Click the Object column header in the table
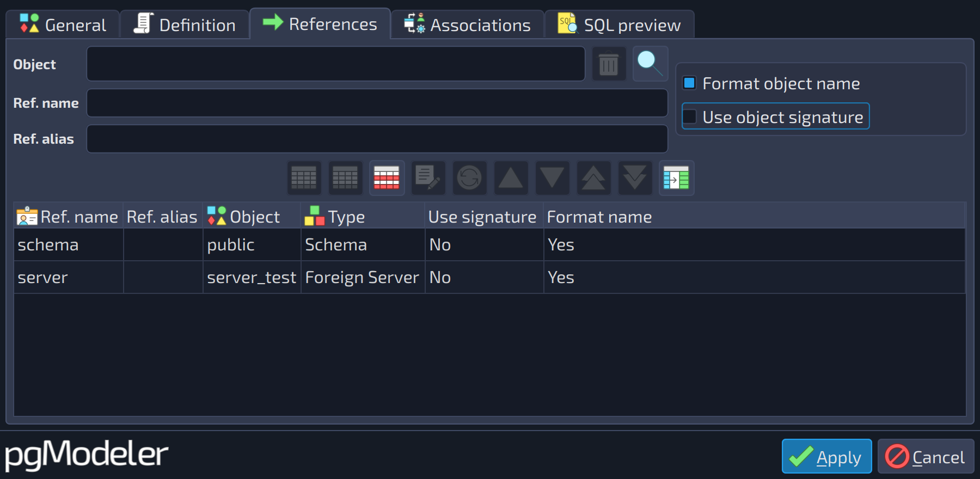The width and height of the screenshot is (980, 479). click(x=252, y=217)
